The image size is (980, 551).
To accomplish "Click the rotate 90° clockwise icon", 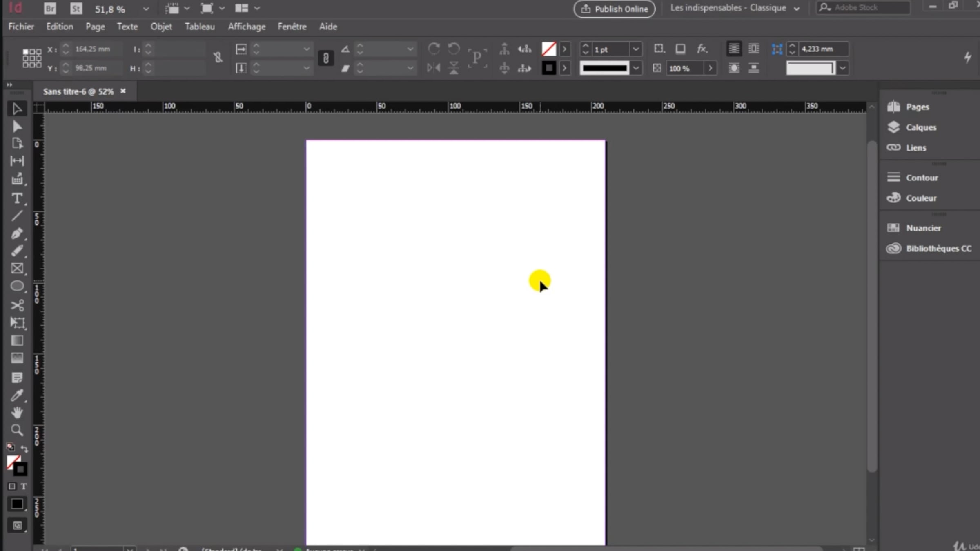I will click(434, 49).
